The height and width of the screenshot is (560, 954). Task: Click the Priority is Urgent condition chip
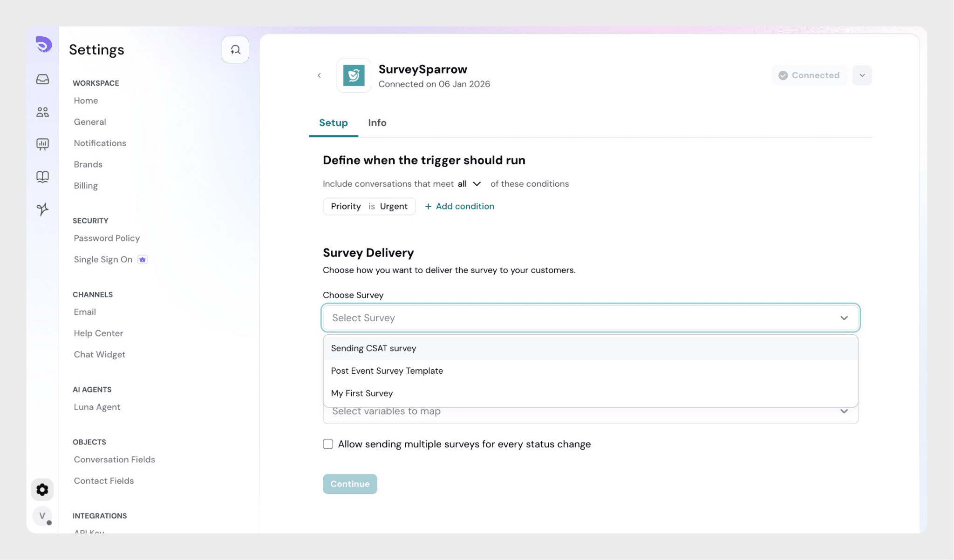tap(369, 206)
